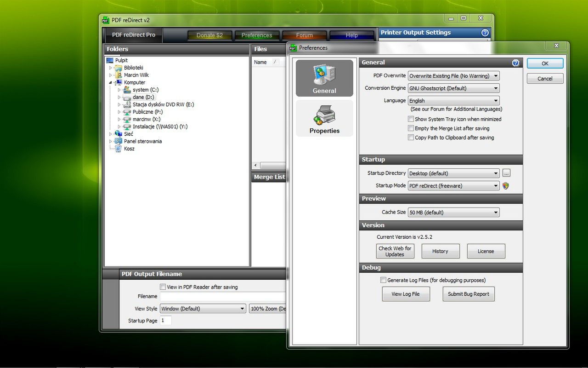Screen dimensions: 588x368
Task: Select the Marcin Wilk user folder icon
Action: (x=119, y=75)
